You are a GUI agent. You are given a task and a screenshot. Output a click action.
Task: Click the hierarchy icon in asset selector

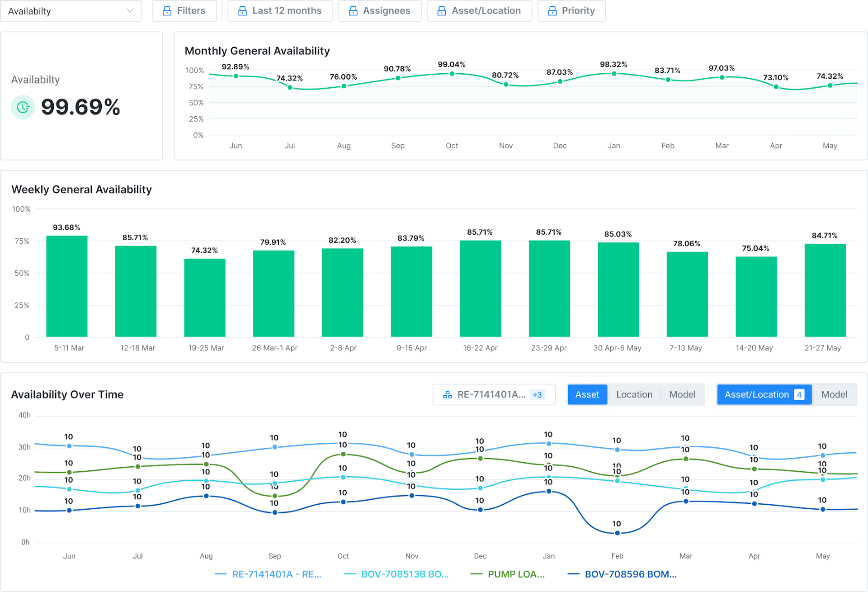[447, 394]
